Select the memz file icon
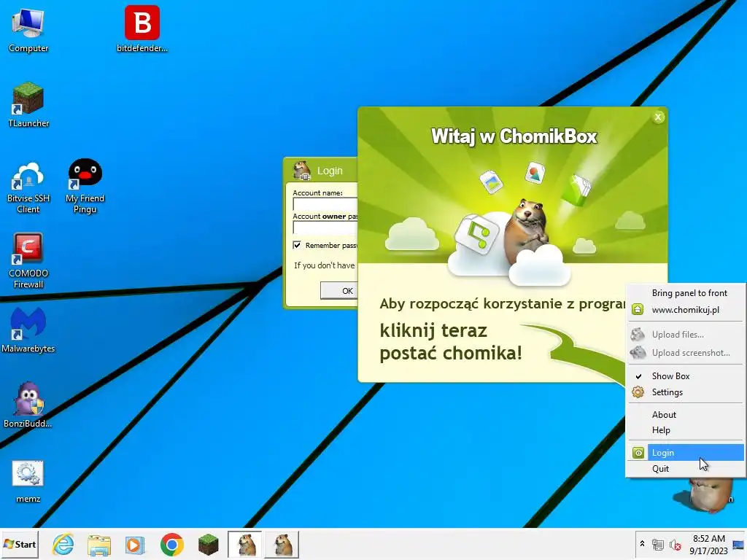 [x=28, y=481]
